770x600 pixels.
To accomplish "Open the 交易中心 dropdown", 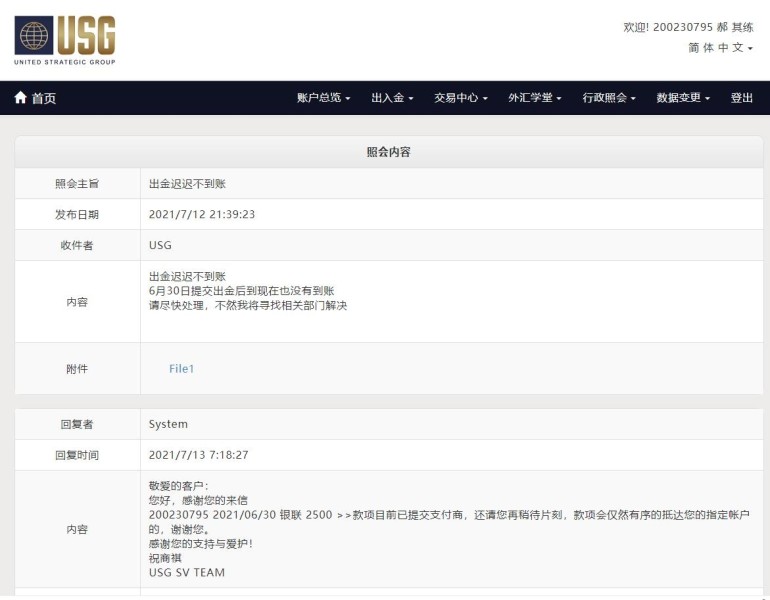I will tap(461, 98).
